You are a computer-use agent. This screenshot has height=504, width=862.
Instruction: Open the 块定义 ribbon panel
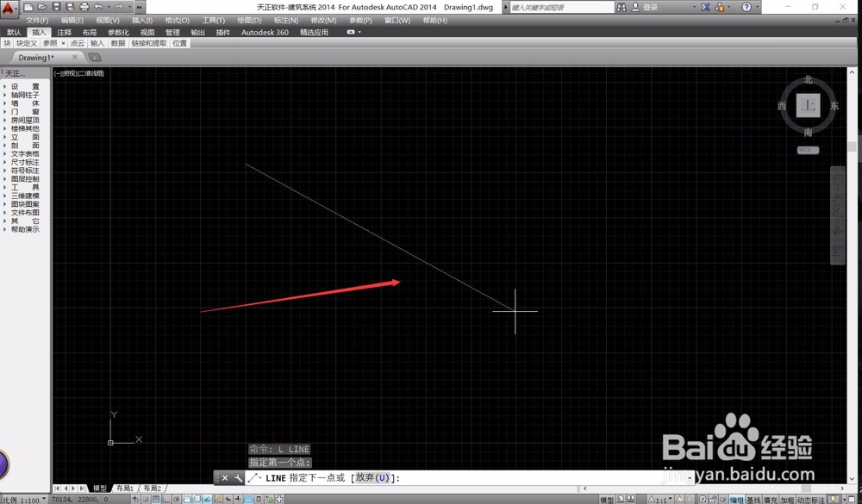27,43
